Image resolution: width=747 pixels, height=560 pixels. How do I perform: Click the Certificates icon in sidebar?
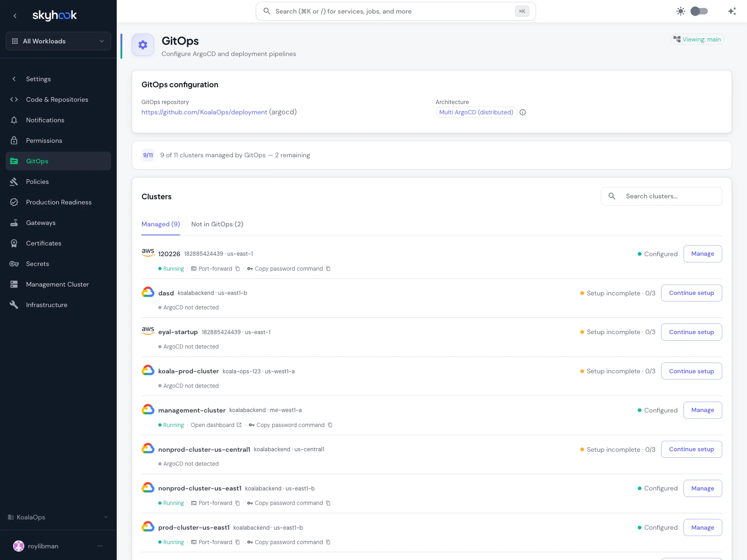coord(14,243)
